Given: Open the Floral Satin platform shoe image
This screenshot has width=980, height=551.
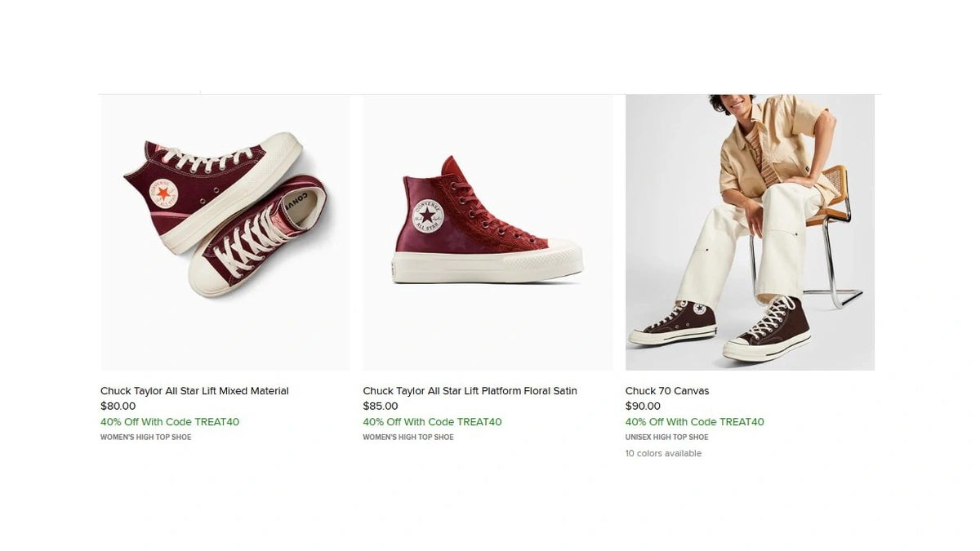Looking at the screenshot, I should coord(488,232).
